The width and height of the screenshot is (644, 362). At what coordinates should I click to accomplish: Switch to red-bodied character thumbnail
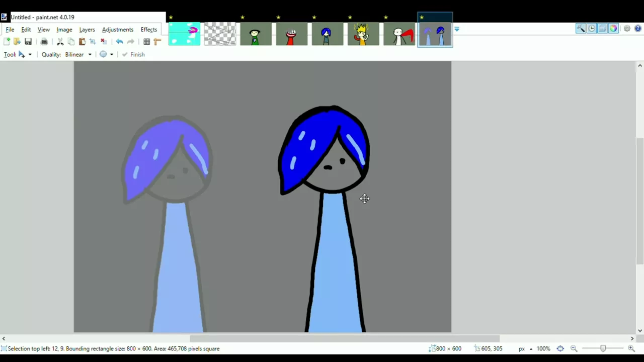tap(292, 34)
